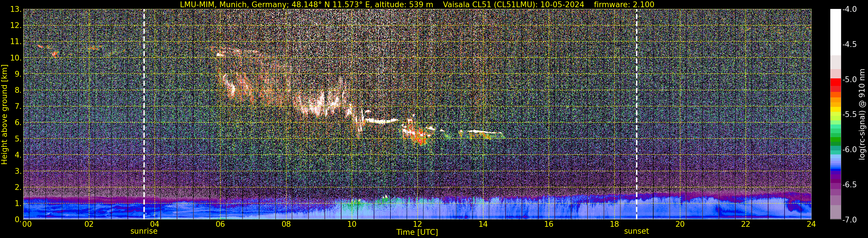Image resolution: width=868 pixels, height=238 pixels.
Task: Click time axis tick label '22'
Action: click(x=746, y=224)
